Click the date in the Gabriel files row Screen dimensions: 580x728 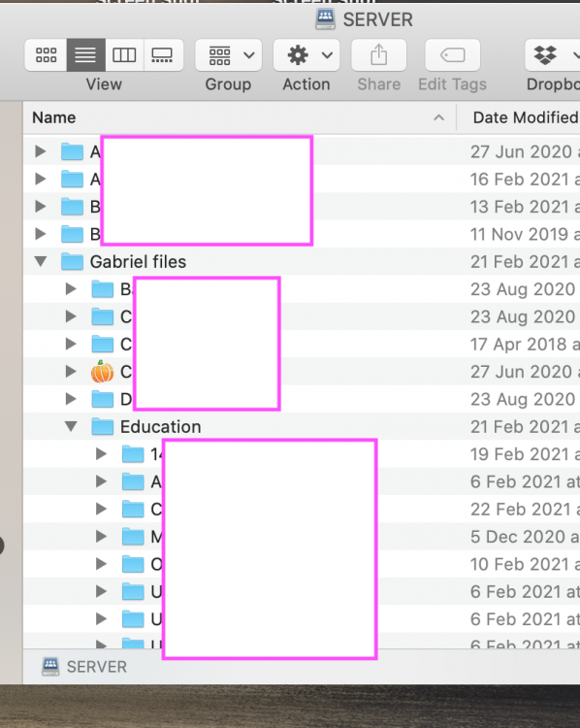point(525,262)
